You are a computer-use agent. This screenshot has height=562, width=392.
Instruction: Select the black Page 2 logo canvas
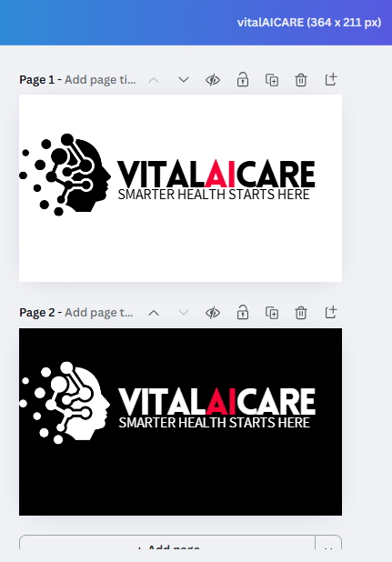click(x=180, y=422)
